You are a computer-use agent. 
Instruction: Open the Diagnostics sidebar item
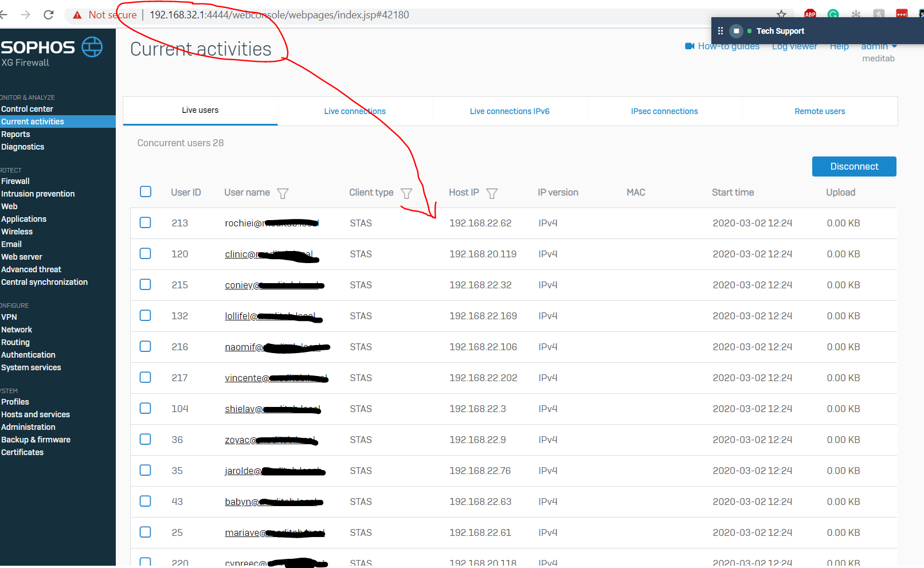coord(22,147)
